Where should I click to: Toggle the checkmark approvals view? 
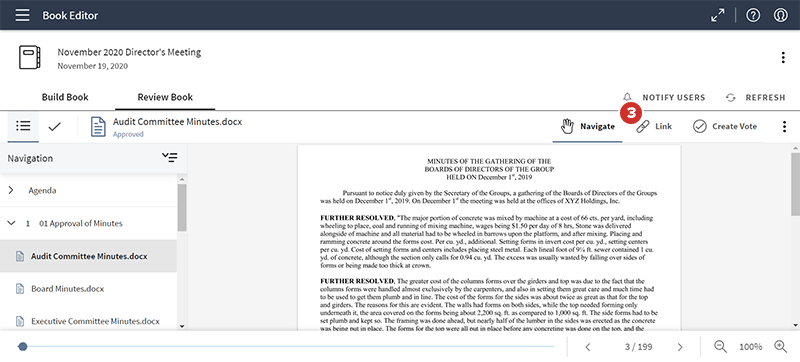click(55, 126)
